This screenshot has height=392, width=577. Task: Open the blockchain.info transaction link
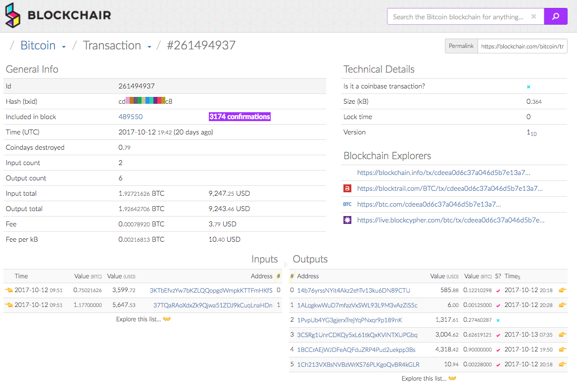point(443,173)
